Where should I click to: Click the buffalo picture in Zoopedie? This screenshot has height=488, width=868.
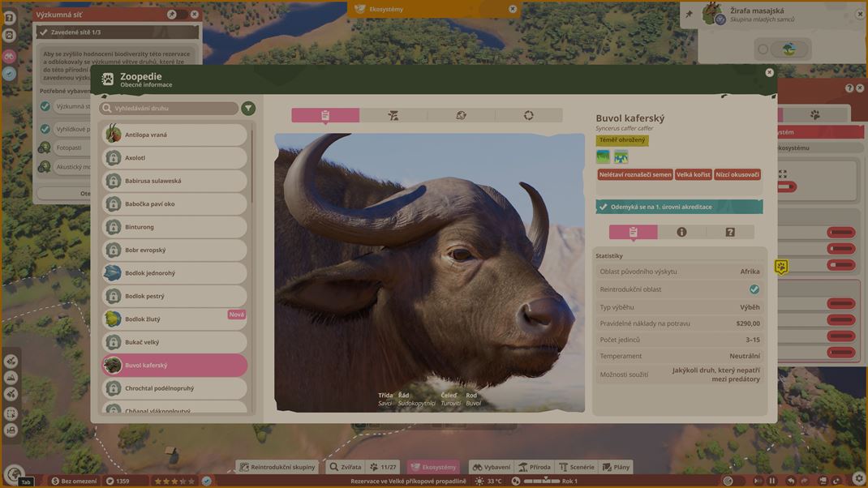tap(430, 272)
